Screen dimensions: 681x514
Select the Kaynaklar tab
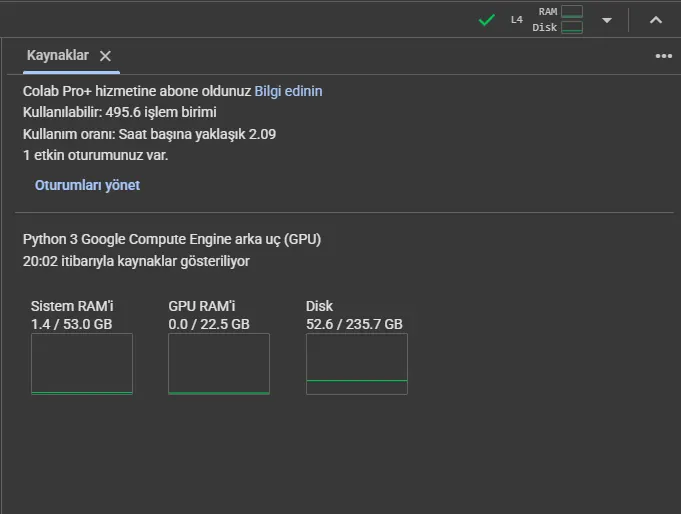[58, 55]
